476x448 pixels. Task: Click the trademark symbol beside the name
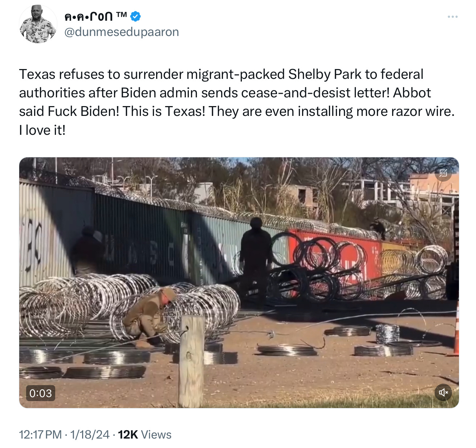(x=122, y=15)
